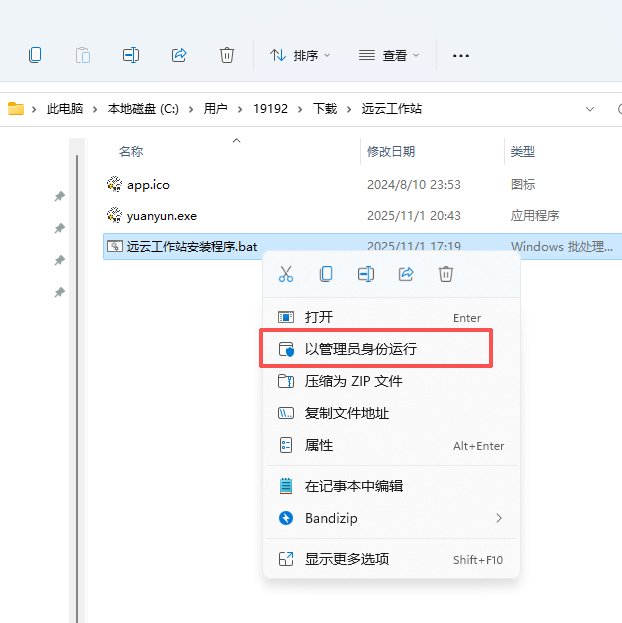Click the Copy icon in the context menu
622x623 pixels.
[326, 274]
